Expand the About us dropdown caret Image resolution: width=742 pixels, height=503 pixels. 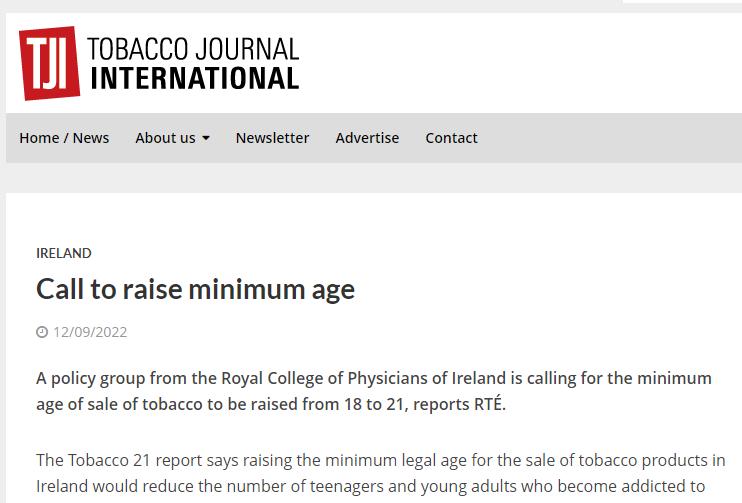pos(206,138)
